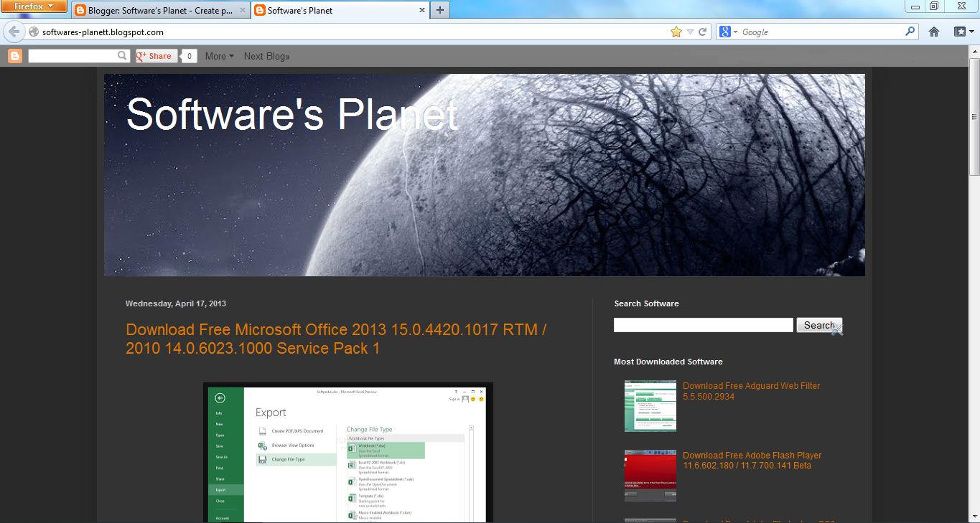
Task: Click the Most Downloaded Software heading
Action: coord(668,362)
